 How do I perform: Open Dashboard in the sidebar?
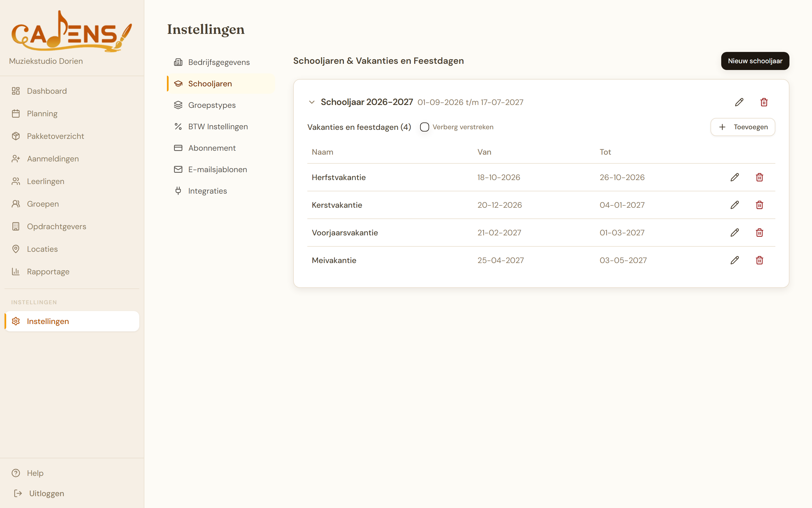click(x=72, y=91)
